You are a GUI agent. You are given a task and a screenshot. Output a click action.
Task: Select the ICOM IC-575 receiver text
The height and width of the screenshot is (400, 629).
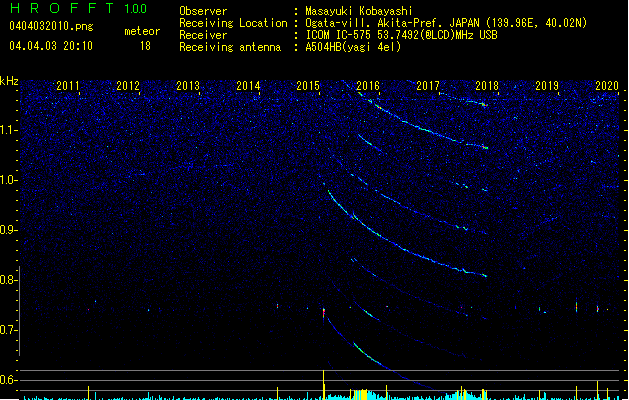pyautogui.click(x=402, y=35)
